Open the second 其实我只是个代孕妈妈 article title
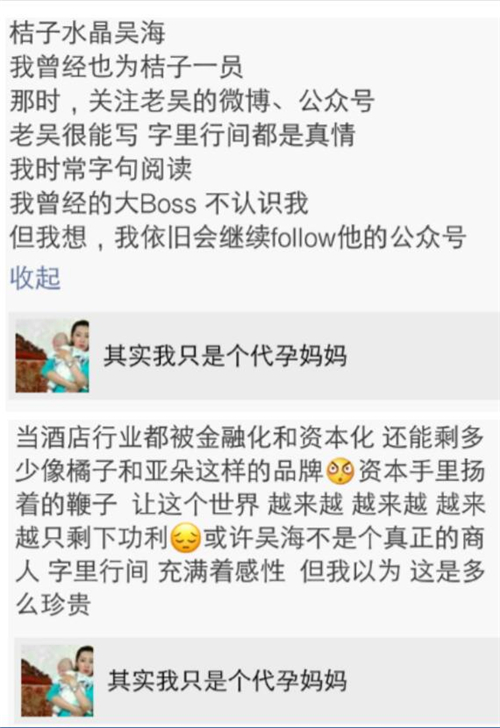The width and height of the screenshot is (500, 728). click(227, 681)
